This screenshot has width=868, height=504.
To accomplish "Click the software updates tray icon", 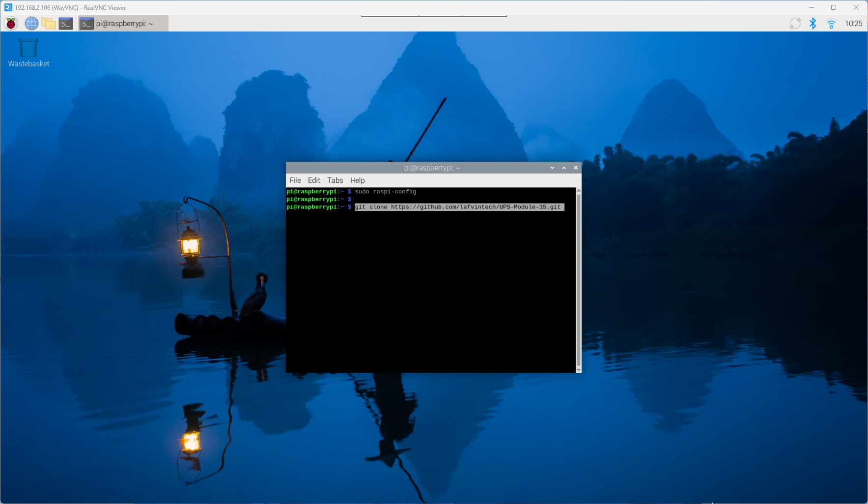I will pyautogui.click(x=795, y=23).
